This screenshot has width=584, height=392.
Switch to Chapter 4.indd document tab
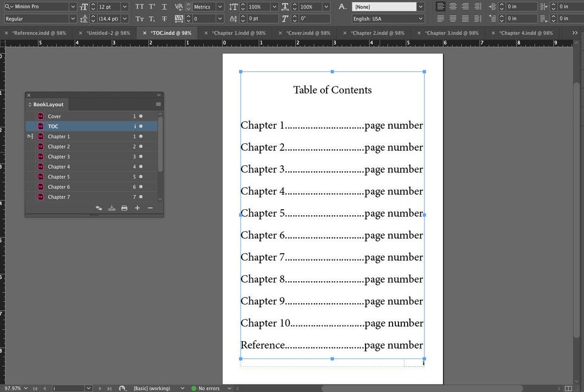pos(526,33)
